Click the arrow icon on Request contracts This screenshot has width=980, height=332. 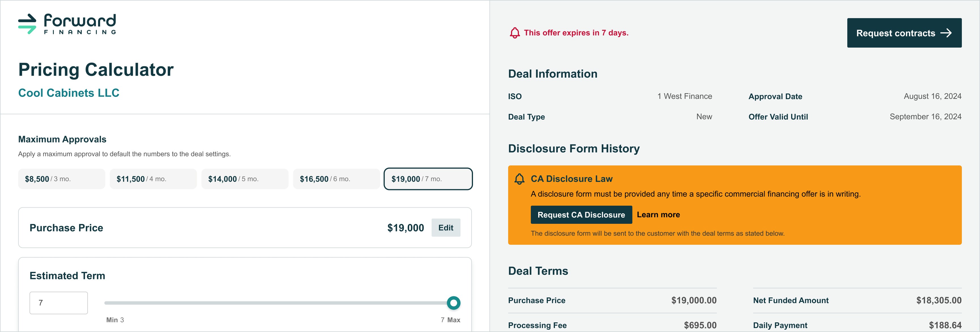946,33
